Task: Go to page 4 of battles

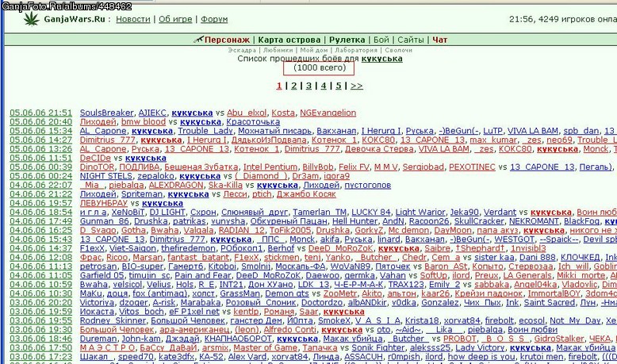Action: 324,86
